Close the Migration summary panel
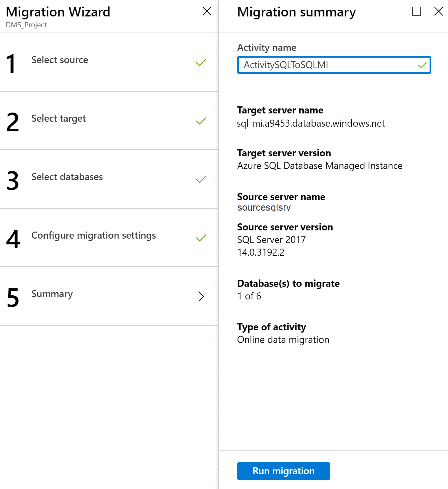 [x=438, y=11]
